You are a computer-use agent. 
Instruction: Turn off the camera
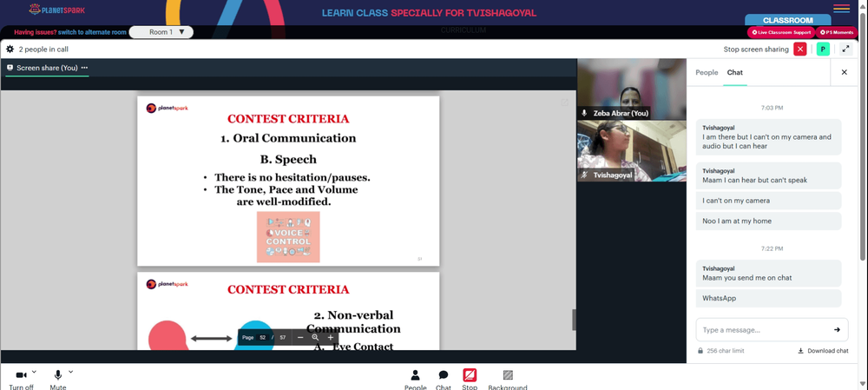[22, 380]
